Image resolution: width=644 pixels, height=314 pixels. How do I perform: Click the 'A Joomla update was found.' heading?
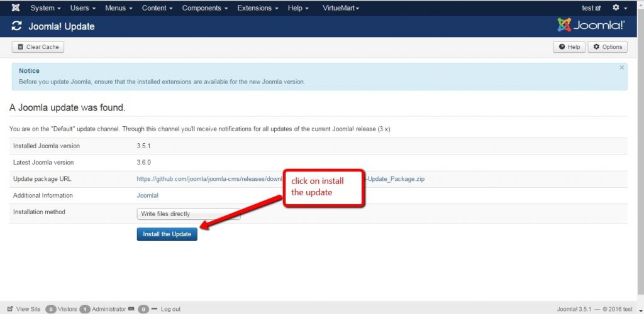[67, 108]
